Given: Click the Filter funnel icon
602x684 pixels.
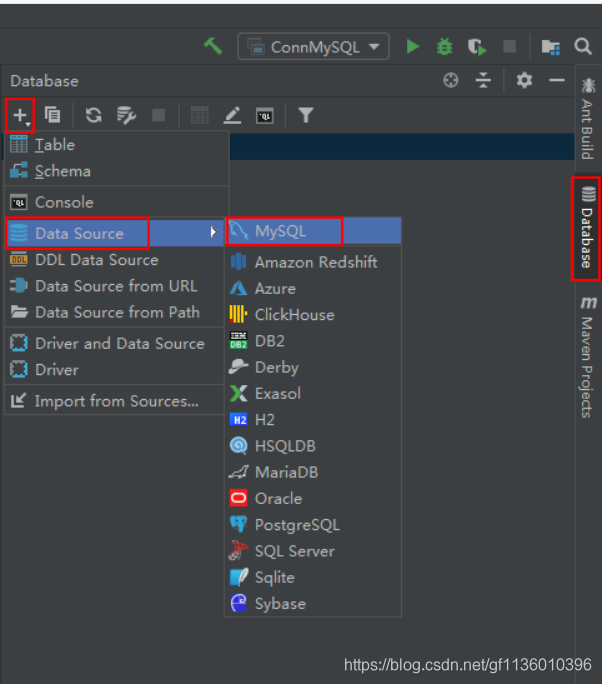Looking at the screenshot, I should point(306,116).
